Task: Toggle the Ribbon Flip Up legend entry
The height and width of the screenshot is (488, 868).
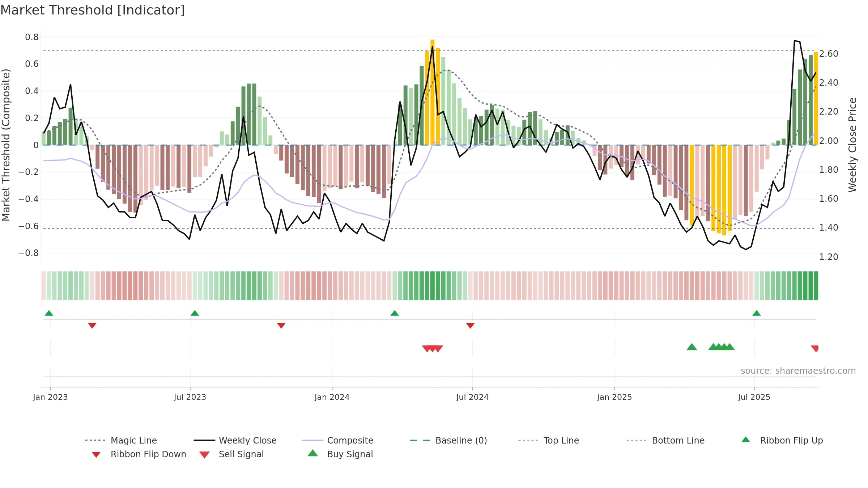Action: [782, 440]
